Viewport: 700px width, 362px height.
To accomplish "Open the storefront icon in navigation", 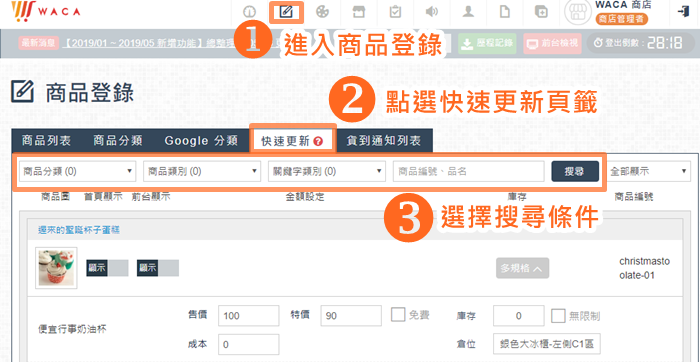I will pyautogui.click(x=358, y=12).
